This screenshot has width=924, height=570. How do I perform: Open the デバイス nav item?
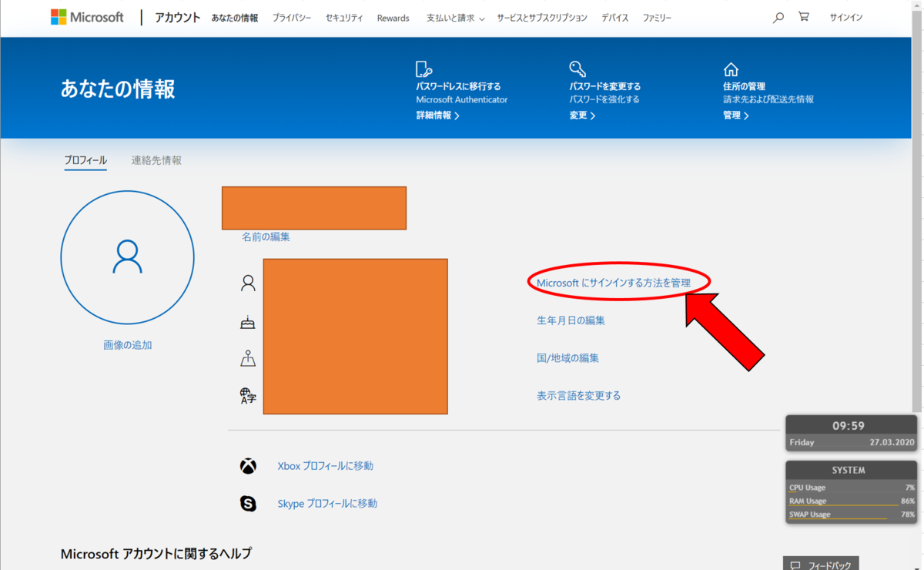[615, 18]
